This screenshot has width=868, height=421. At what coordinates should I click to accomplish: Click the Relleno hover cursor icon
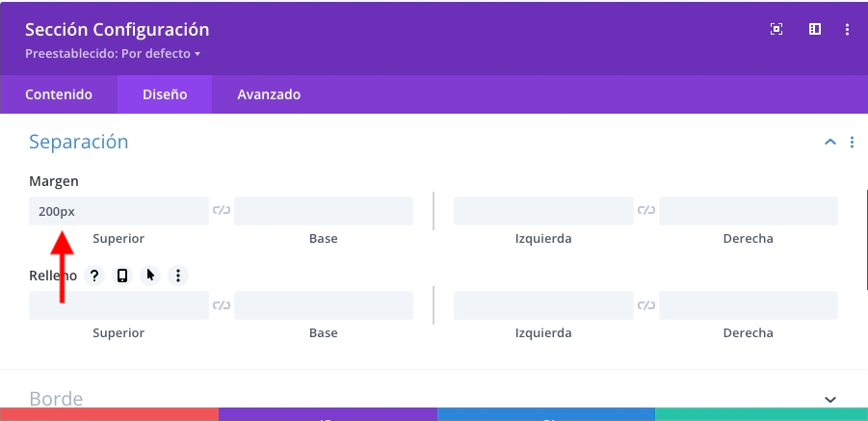pyautogui.click(x=150, y=276)
